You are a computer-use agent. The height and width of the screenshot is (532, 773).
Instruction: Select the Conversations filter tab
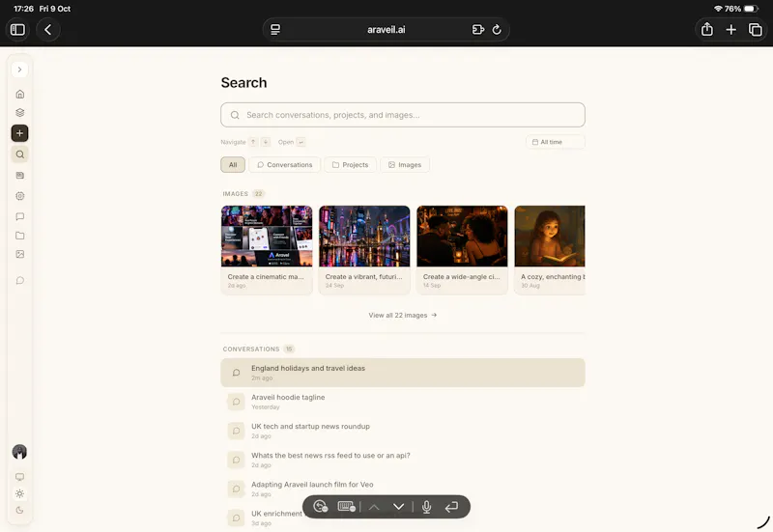click(284, 164)
